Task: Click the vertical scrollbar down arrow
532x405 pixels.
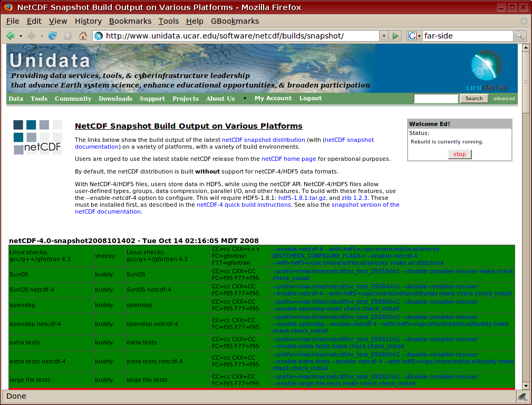Action: (x=526, y=385)
